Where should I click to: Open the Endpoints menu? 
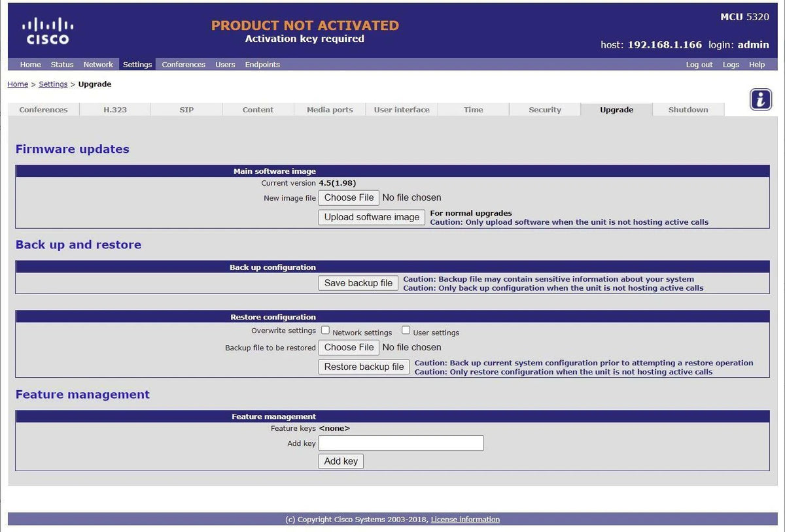262,65
